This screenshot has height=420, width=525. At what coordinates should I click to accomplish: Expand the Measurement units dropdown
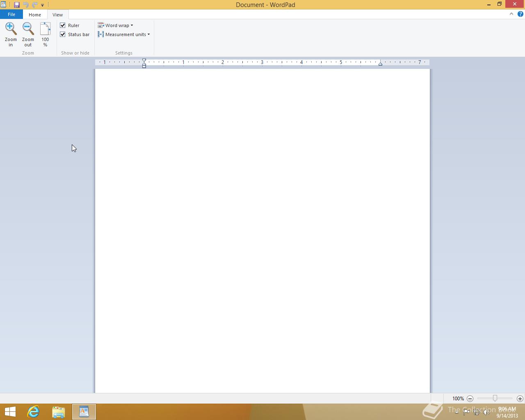[x=124, y=34]
